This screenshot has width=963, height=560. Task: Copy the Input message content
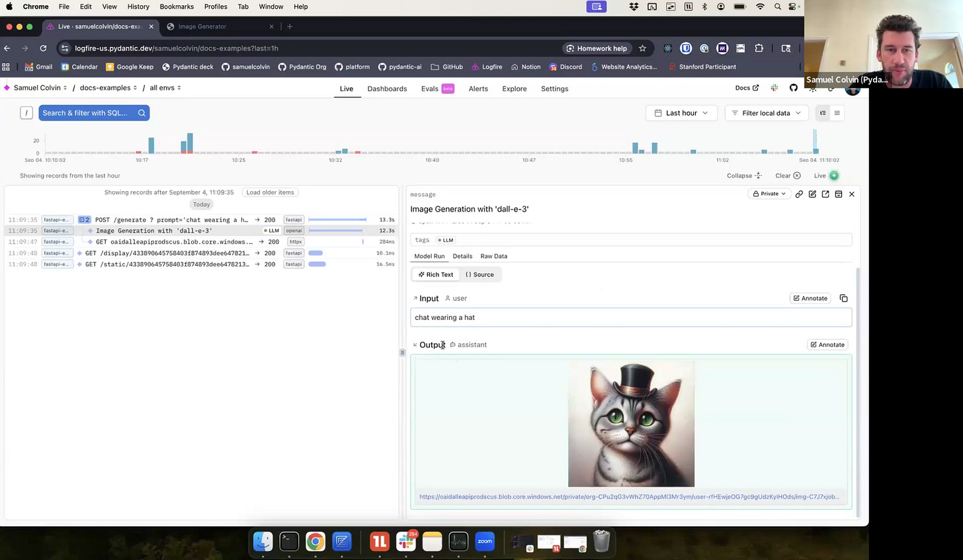tap(843, 298)
